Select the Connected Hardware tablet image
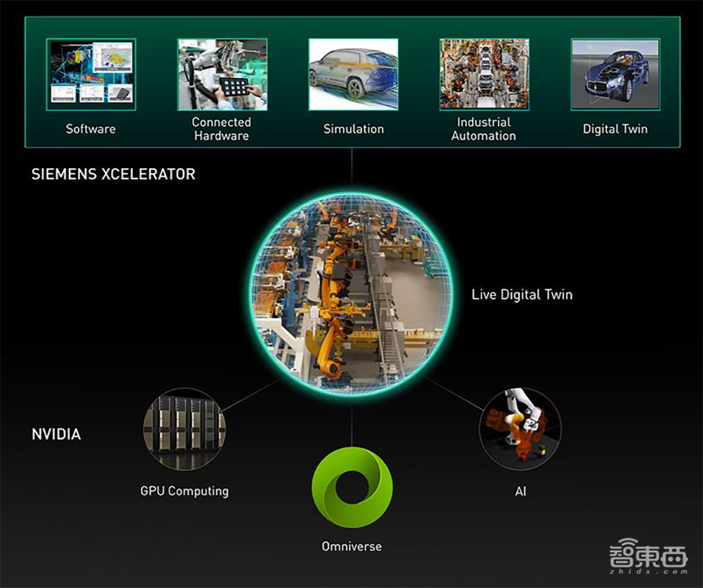 point(221,75)
